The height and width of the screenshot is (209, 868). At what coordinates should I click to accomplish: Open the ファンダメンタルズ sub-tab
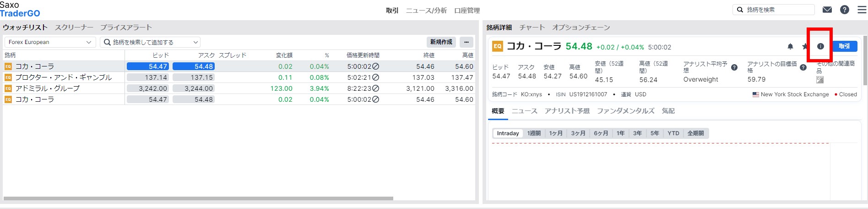(x=626, y=111)
